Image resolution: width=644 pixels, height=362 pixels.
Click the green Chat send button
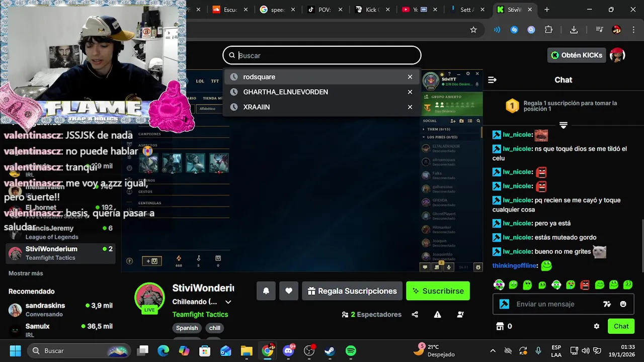click(621, 326)
